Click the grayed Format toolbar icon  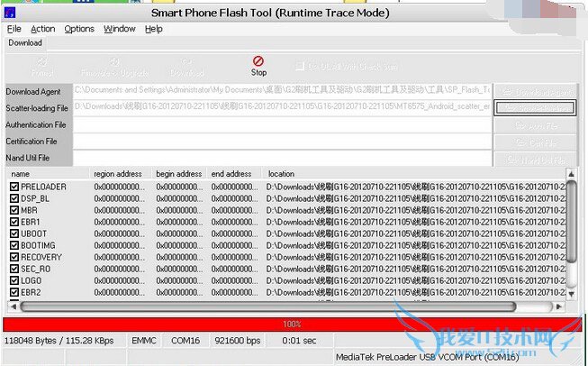(42, 62)
